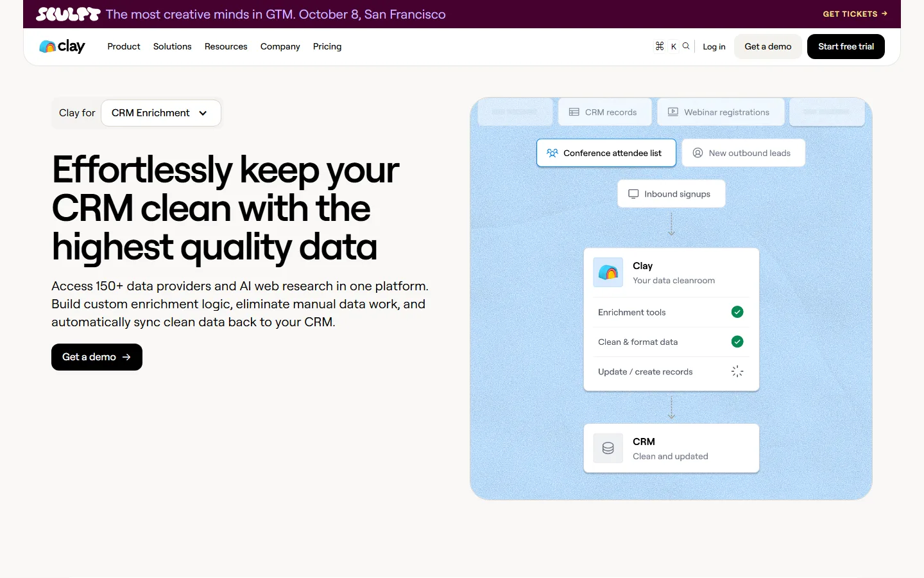Click the Clay logo in the navbar
The height and width of the screenshot is (578, 924).
coord(62,46)
